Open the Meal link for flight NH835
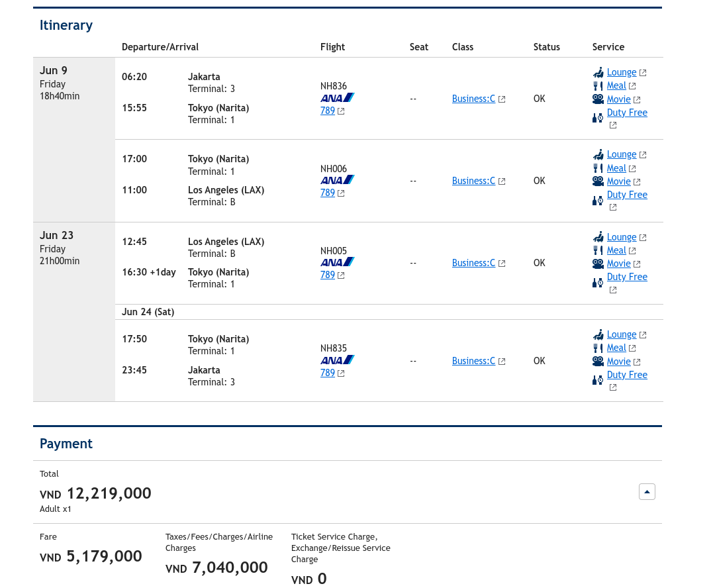This screenshot has height=588, width=713. (616, 348)
